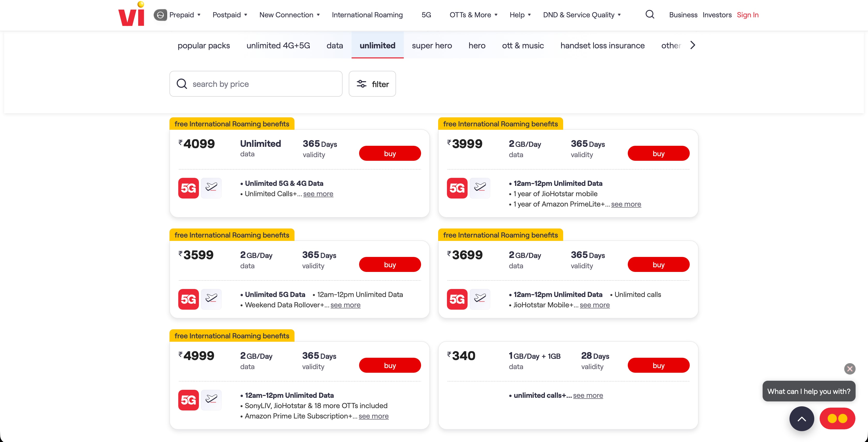Open the New Connection dropdown
This screenshot has width=868, height=442.
click(x=289, y=15)
